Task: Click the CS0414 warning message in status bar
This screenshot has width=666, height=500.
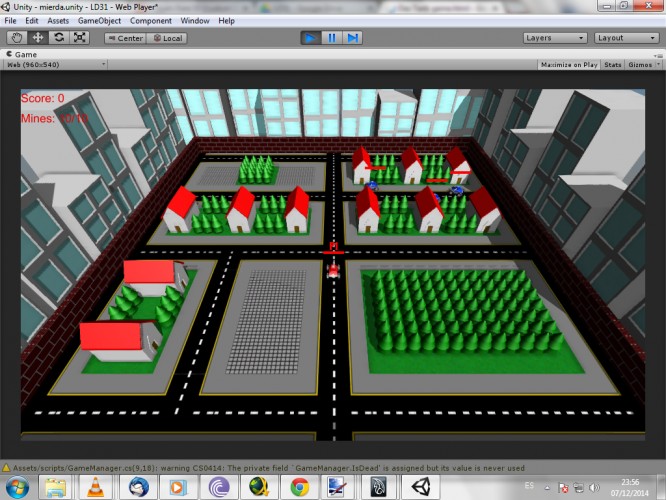Action: [x=268, y=468]
